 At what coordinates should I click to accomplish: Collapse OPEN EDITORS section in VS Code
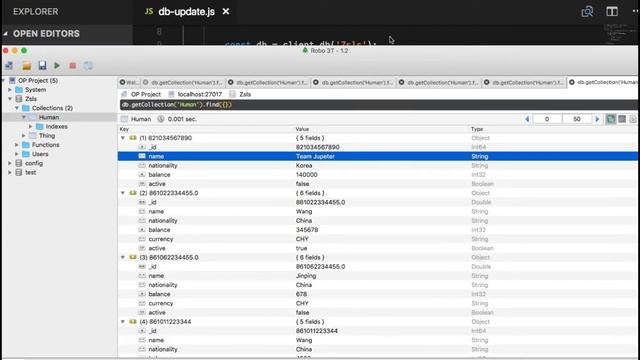[x=5, y=34]
